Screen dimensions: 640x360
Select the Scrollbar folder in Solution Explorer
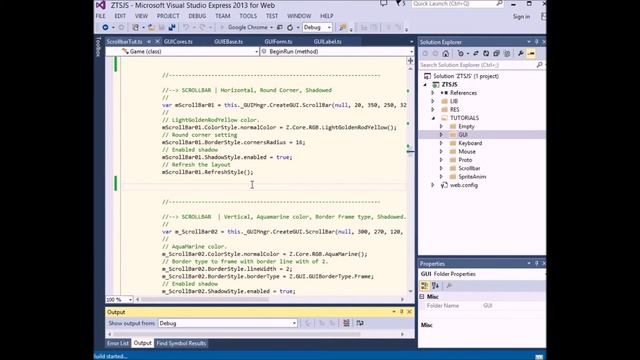(x=469, y=169)
